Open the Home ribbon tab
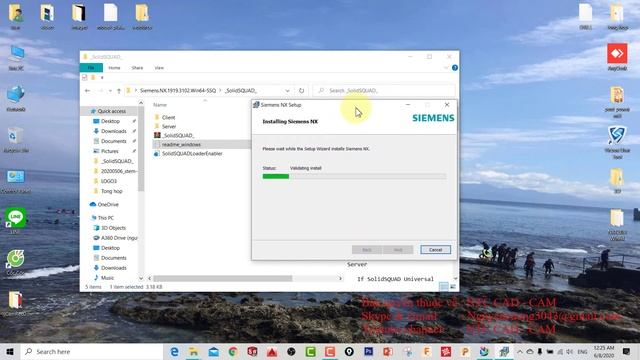 tap(114, 68)
